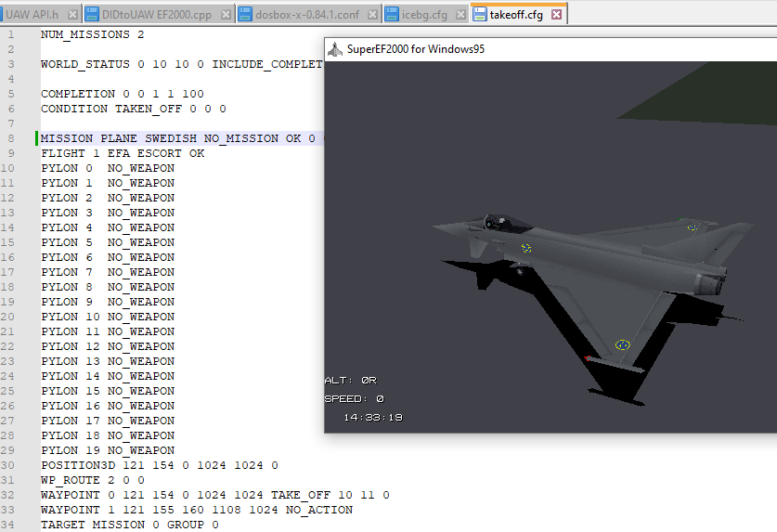Viewport: 777px width, 532px height.
Task: Close the takeoff.cfg tab
Action: tap(556, 15)
